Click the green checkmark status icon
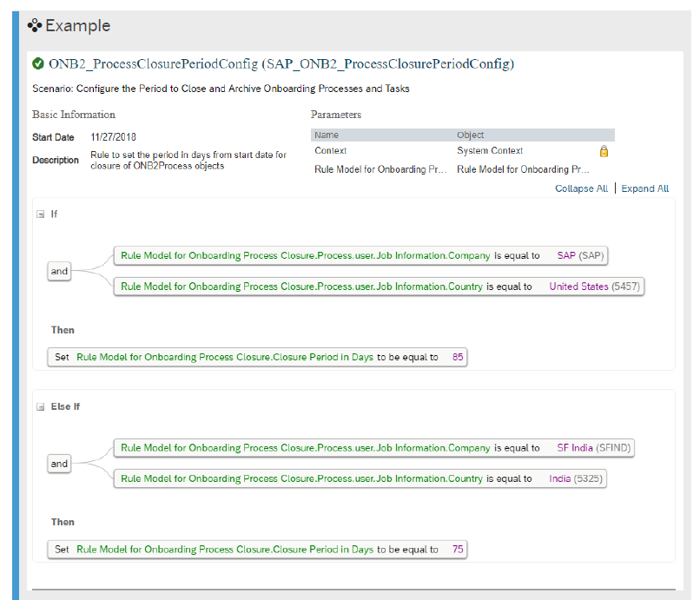700x600 pixels. [x=38, y=64]
